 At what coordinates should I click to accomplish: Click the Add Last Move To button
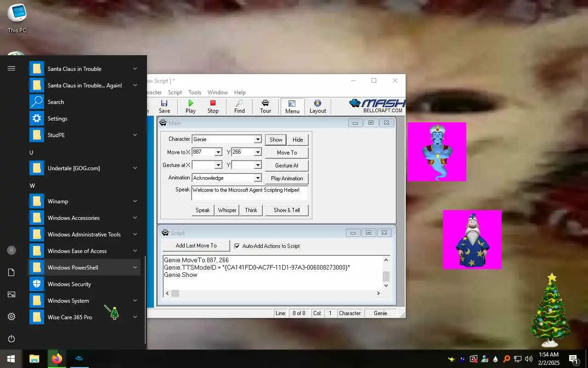(x=196, y=246)
